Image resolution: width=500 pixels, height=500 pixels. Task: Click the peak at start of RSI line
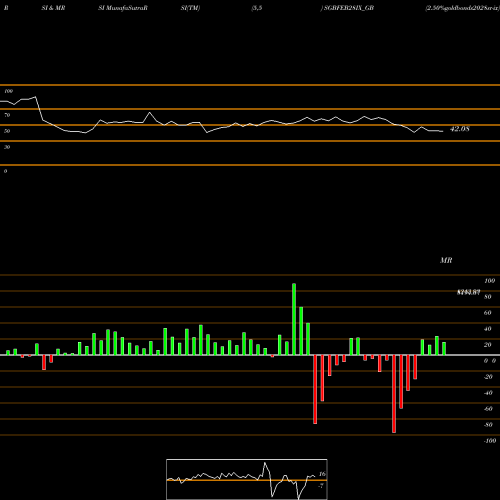click(x=35, y=97)
